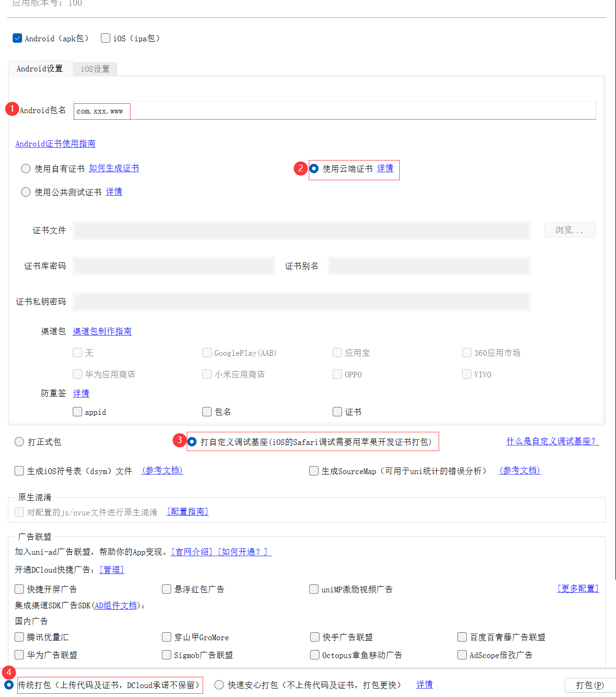
Task: Click the 打包(P) button
Action: coord(590,685)
